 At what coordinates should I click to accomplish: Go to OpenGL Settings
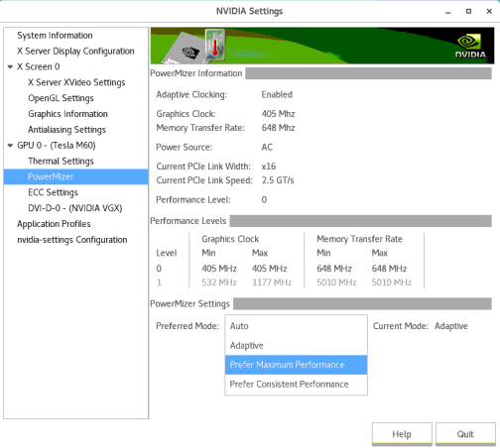pyautogui.click(x=61, y=98)
